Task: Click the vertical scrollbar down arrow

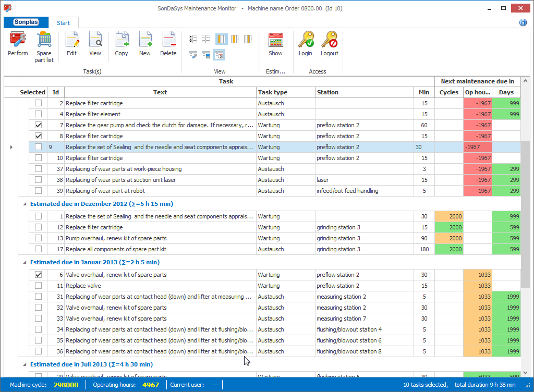Action: click(525, 373)
